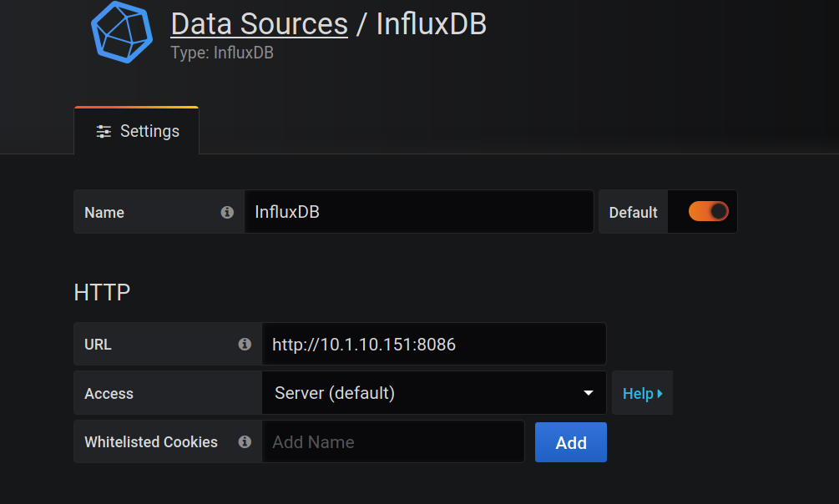Click the URL field with http://10.1.10.151:8086
This screenshot has width=839, height=504.
[434, 344]
